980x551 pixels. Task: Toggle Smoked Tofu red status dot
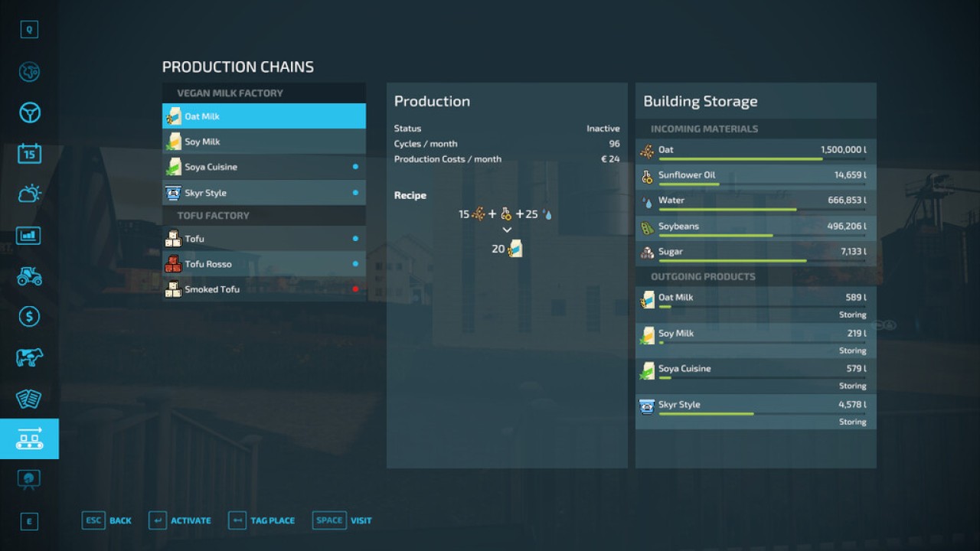click(x=355, y=289)
